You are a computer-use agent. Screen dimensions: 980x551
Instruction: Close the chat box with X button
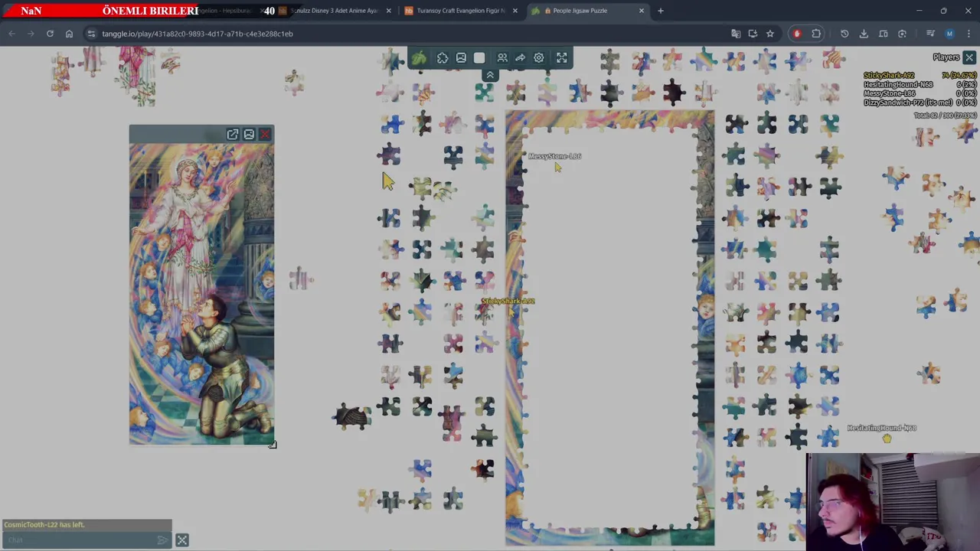[181, 540]
